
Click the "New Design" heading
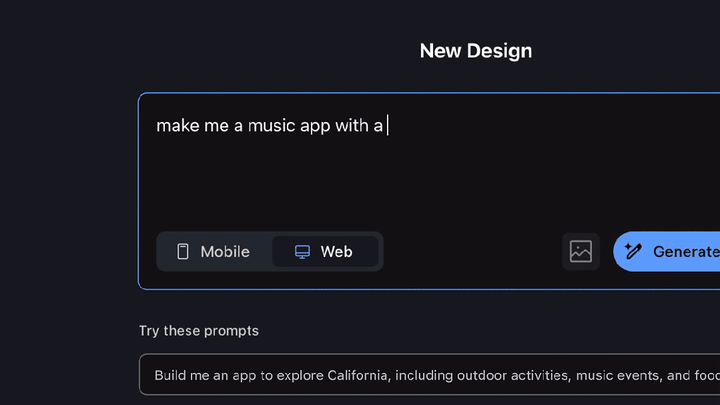pos(475,51)
